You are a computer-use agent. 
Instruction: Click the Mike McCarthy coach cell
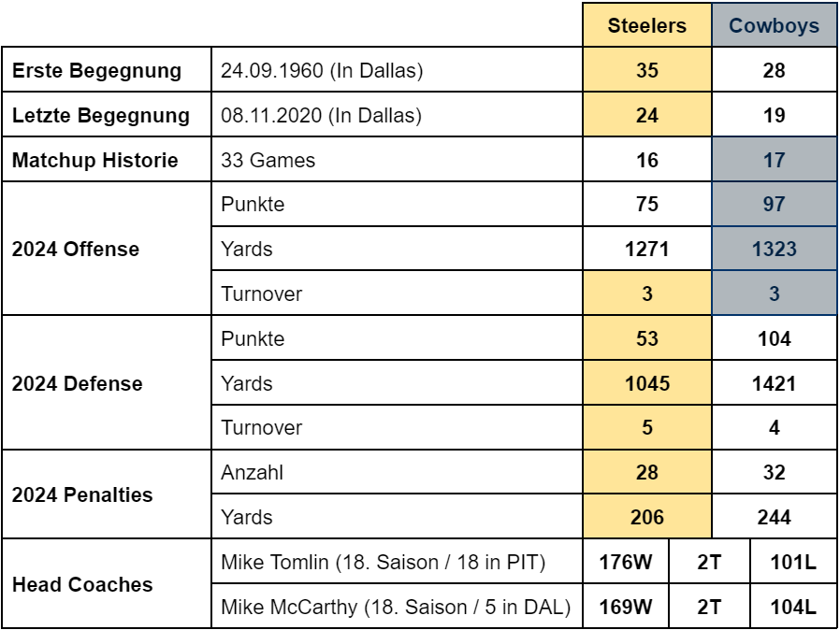(397, 606)
